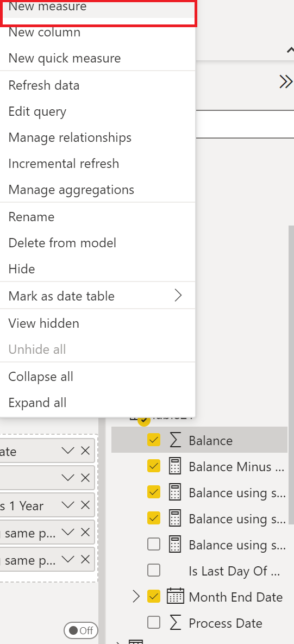Turn on the Off toggle switch
This screenshot has width=294, height=644.
(x=81, y=630)
